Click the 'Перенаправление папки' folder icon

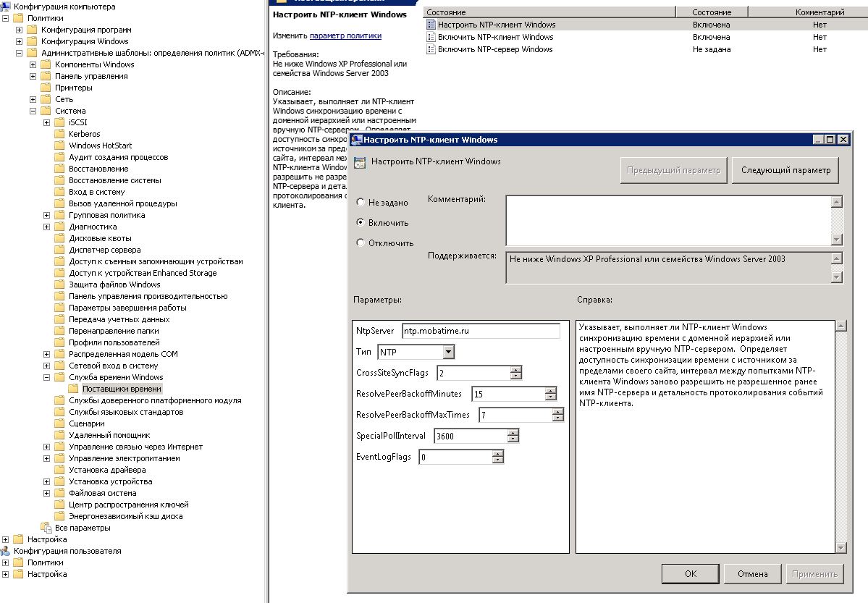(59, 331)
